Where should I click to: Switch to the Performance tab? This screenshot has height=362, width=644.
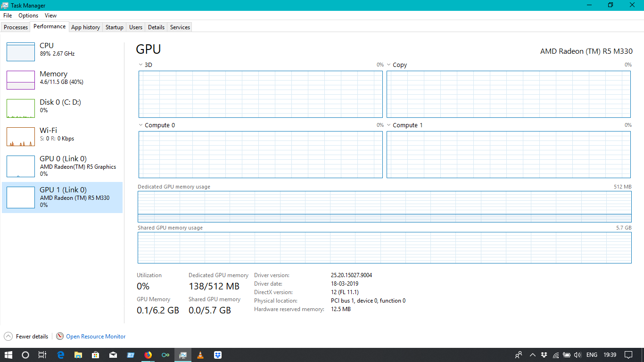50,26
